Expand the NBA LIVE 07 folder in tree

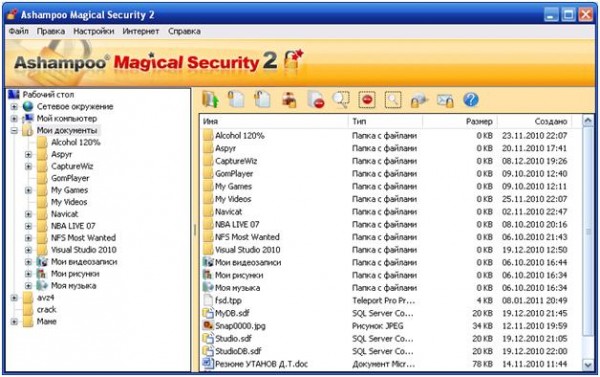pos(28,226)
